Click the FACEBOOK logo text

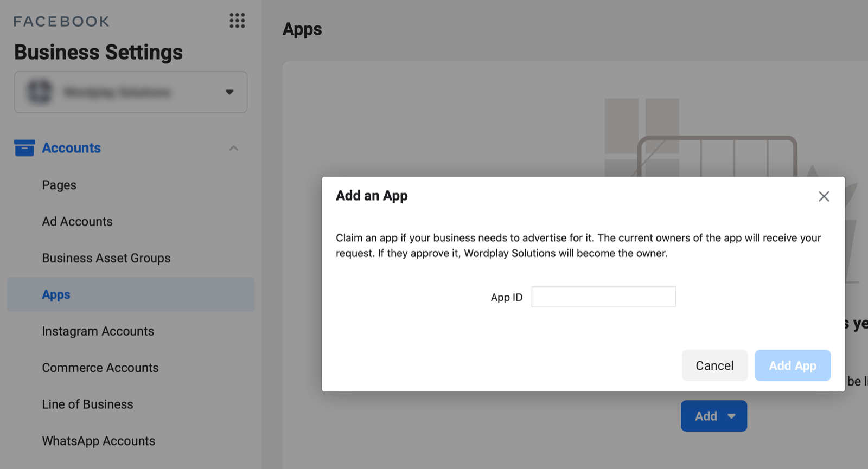(61, 22)
